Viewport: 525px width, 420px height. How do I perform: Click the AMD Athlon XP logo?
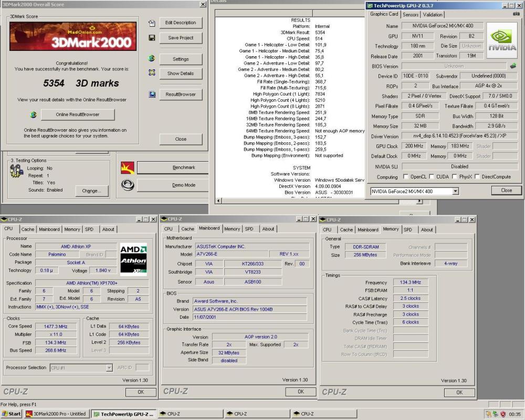click(133, 258)
